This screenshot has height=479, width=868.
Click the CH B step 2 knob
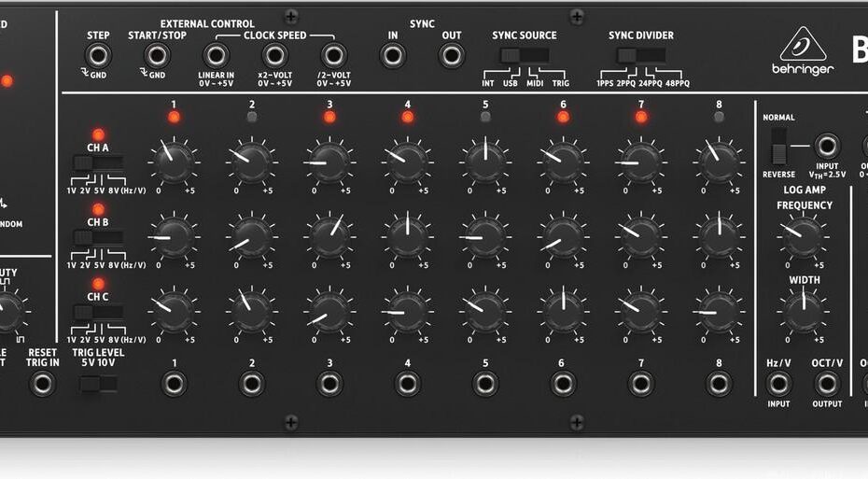pyautogui.click(x=252, y=237)
